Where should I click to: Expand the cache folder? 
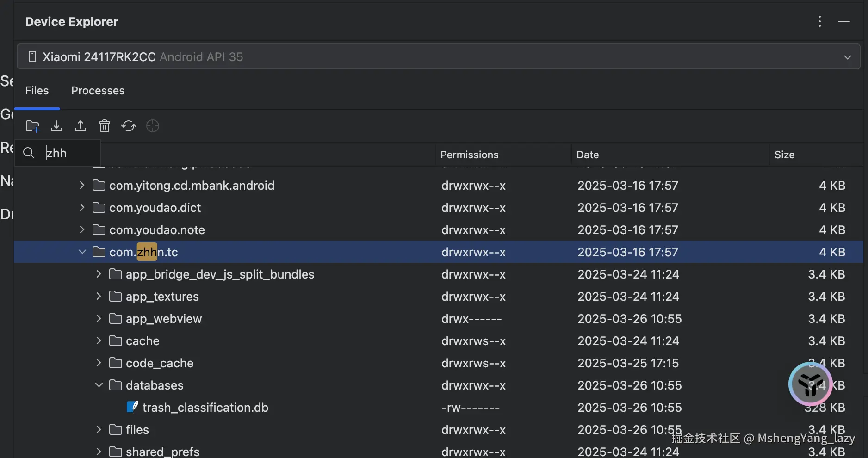pos(99,340)
